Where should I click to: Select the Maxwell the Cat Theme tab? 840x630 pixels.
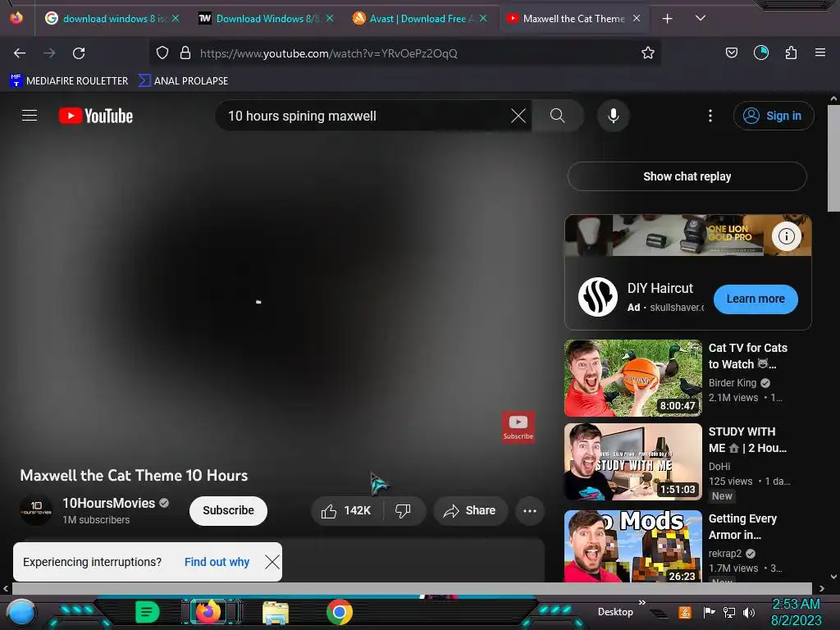click(x=573, y=19)
